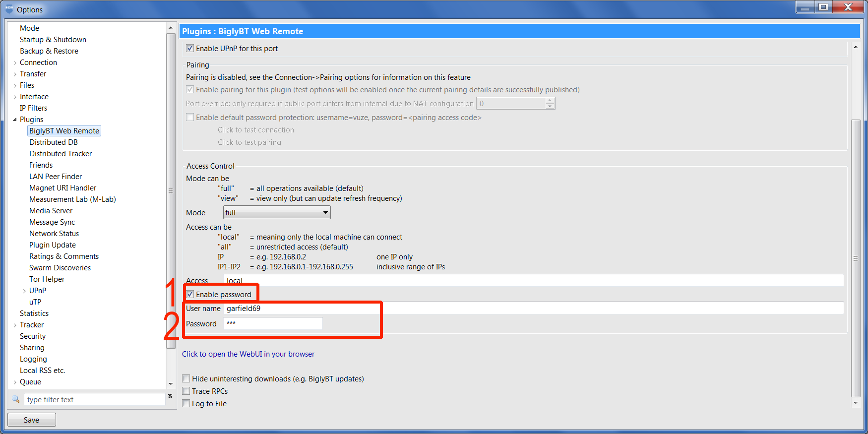868x434 pixels.
Task: Click the settings panel vertical scrollbar
Action: point(856,258)
